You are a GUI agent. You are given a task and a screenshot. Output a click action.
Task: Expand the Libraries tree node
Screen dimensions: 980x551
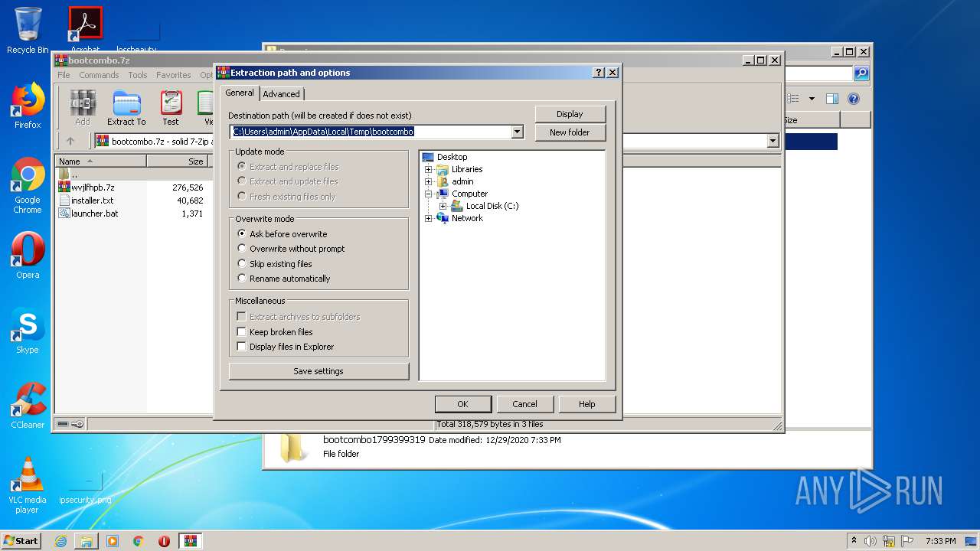(x=429, y=169)
